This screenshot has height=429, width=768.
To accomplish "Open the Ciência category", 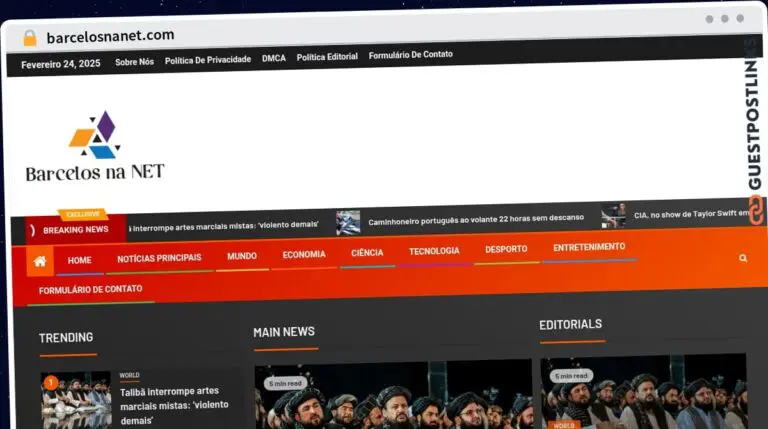I will 367,253.
